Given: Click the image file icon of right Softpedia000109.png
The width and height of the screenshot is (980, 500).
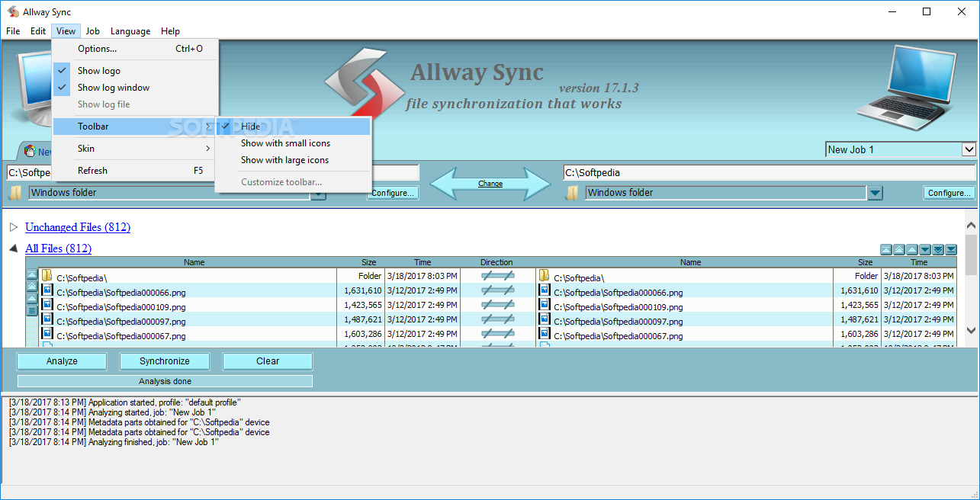Looking at the screenshot, I should click(545, 304).
